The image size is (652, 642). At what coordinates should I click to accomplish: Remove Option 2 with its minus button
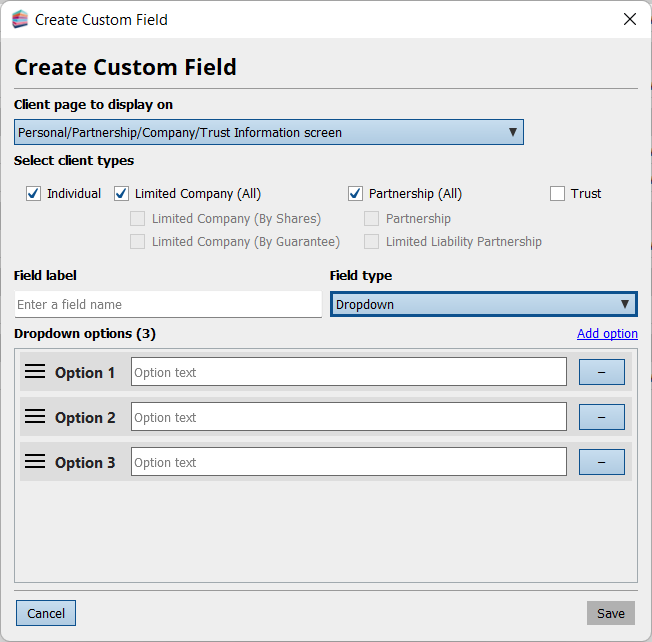coord(601,417)
